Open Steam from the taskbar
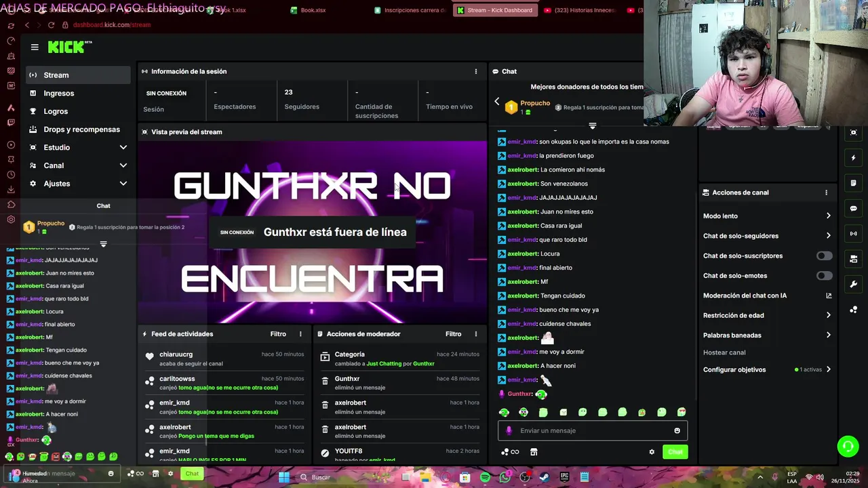 click(545, 477)
